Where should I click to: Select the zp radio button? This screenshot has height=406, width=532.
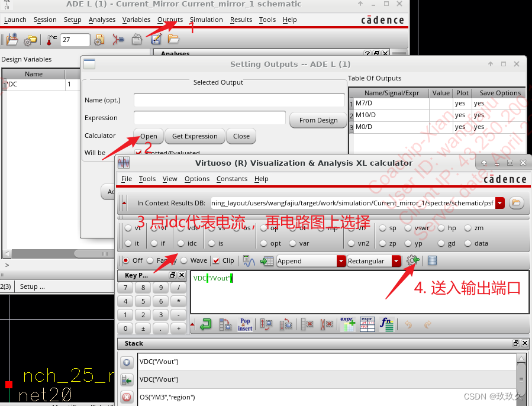click(383, 243)
